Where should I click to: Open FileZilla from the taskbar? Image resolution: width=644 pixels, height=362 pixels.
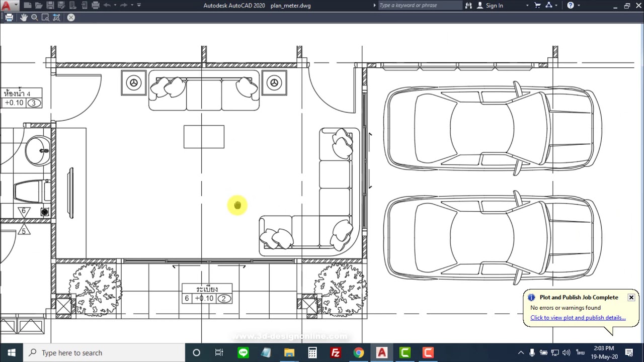[x=336, y=352]
